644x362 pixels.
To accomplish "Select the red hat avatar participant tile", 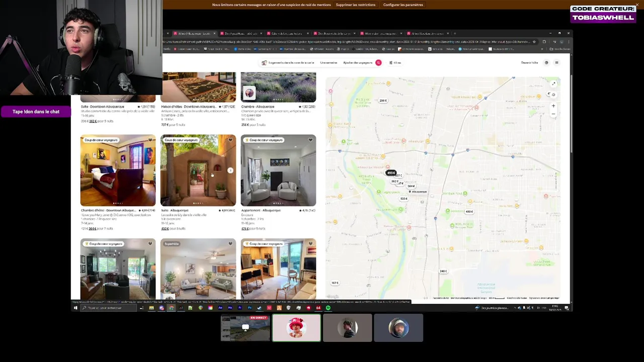I will pos(296,328).
